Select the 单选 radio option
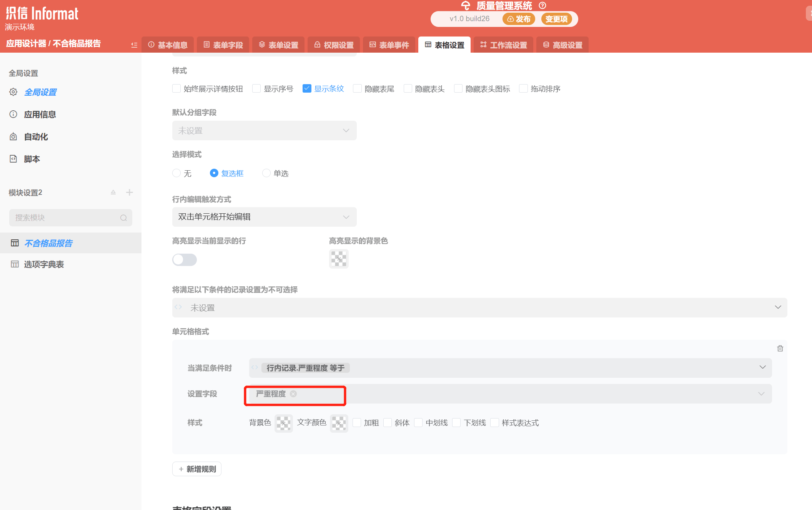 pyautogui.click(x=266, y=173)
